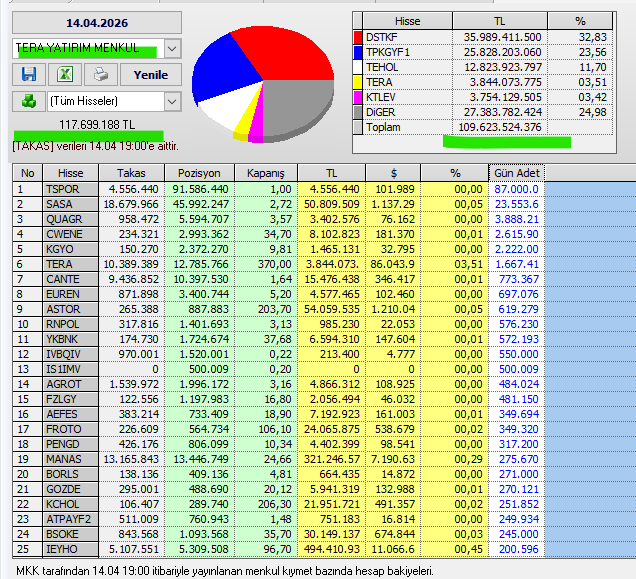
Task: Select the CANTE stock cell
Action: [x=71, y=280]
